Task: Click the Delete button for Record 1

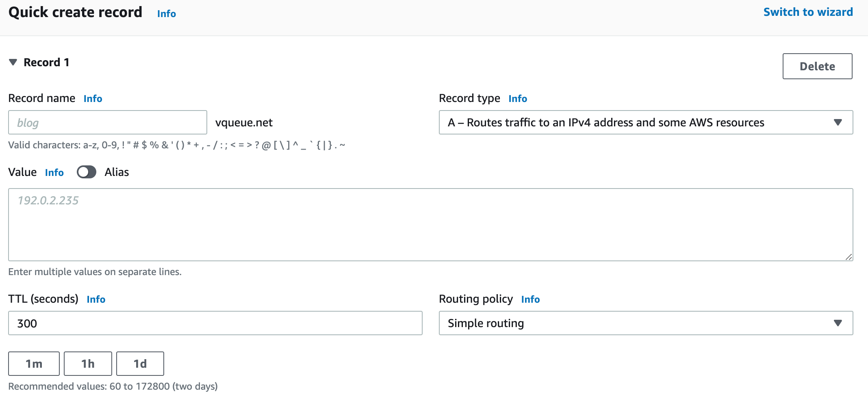Action: (x=817, y=66)
